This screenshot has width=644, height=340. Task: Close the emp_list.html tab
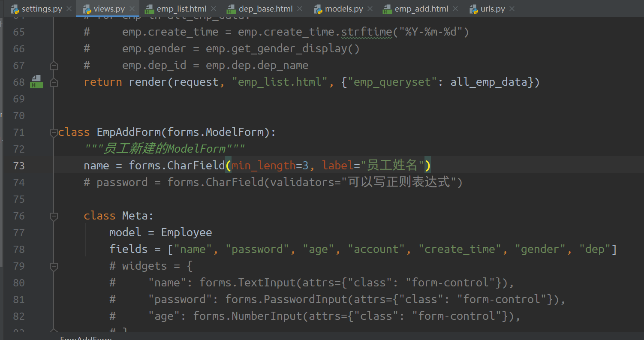coord(214,9)
